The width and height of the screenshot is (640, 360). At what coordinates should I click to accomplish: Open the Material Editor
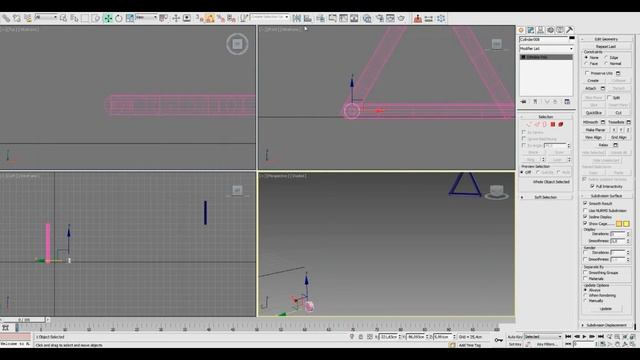point(367,18)
